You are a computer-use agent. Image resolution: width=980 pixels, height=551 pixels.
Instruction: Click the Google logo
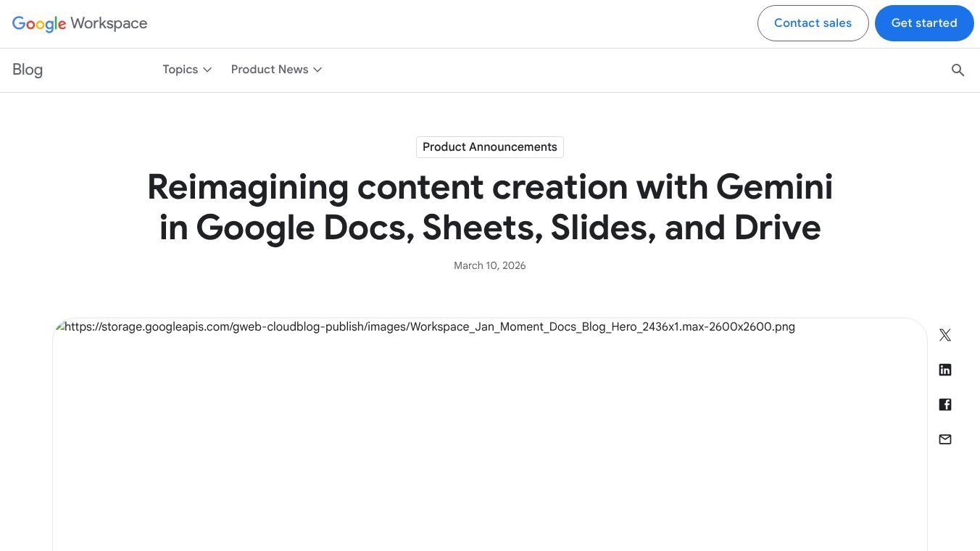point(38,24)
